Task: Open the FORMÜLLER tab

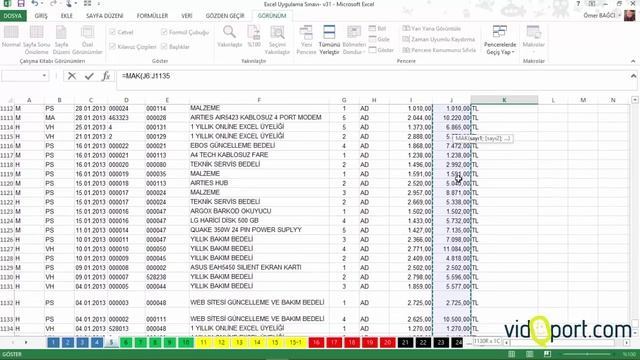Action: 152,16
